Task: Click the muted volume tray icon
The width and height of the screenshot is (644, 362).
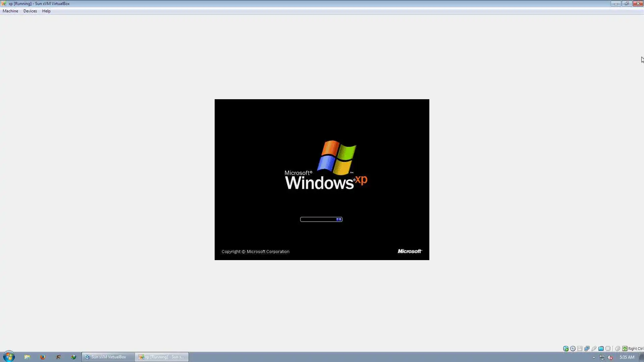Action: (x=610, y=357)
